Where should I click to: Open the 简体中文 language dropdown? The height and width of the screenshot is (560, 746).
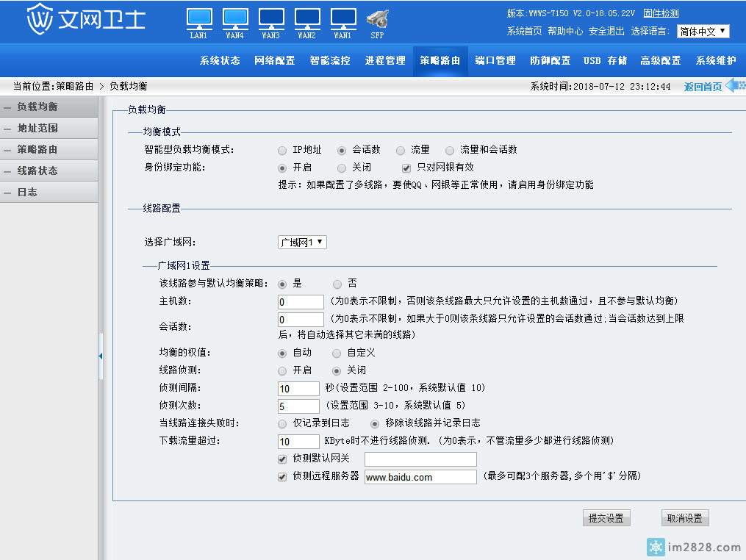click(x=703, y=32)
